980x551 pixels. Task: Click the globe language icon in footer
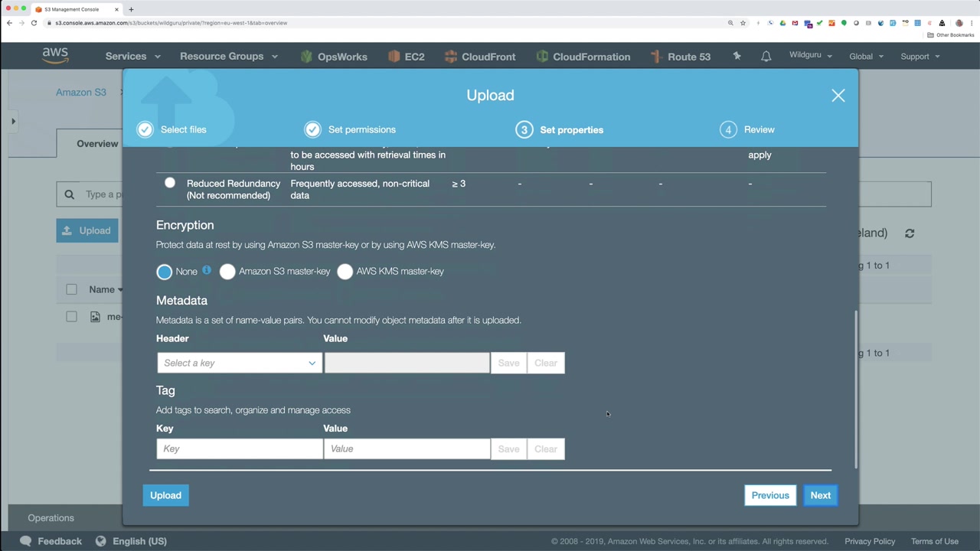100,541
